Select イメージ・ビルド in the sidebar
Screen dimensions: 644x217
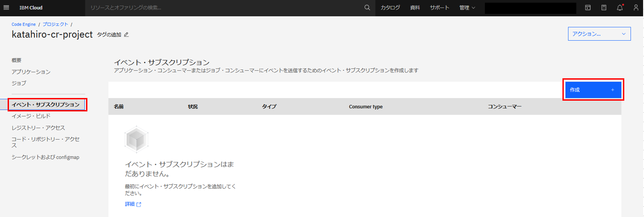[31, 116]
